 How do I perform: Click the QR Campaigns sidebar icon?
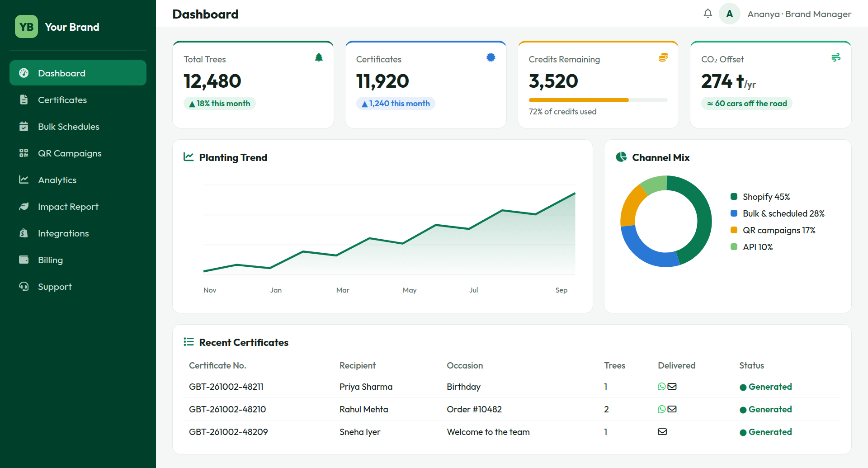coord(24,153)
